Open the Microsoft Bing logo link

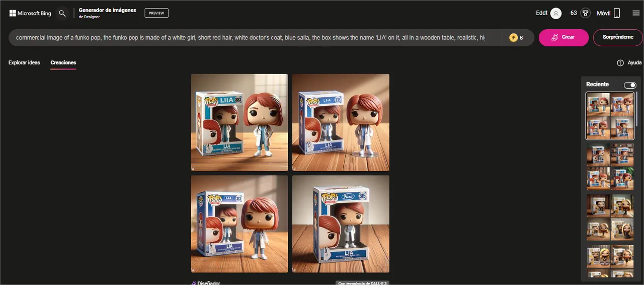point(30,13)
